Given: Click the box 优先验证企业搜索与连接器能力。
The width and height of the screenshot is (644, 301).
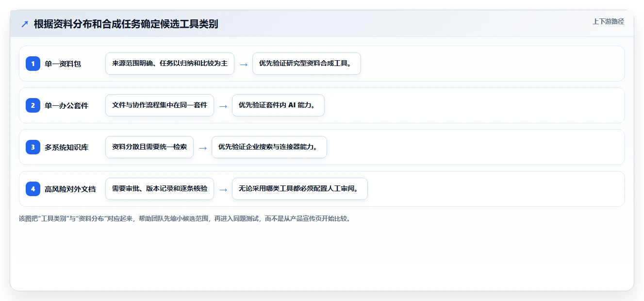Looking at the screenshot, I should [x=269, y=147].
